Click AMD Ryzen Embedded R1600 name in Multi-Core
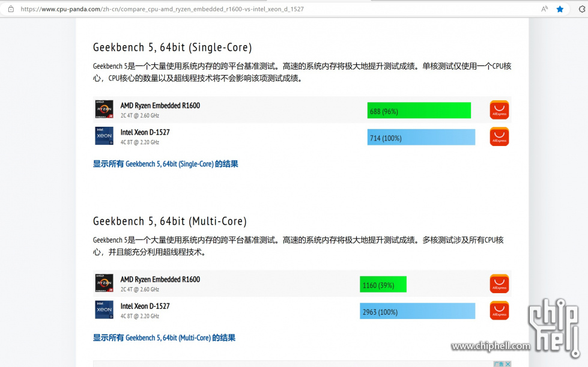588x367 pixels. (160, 280)
